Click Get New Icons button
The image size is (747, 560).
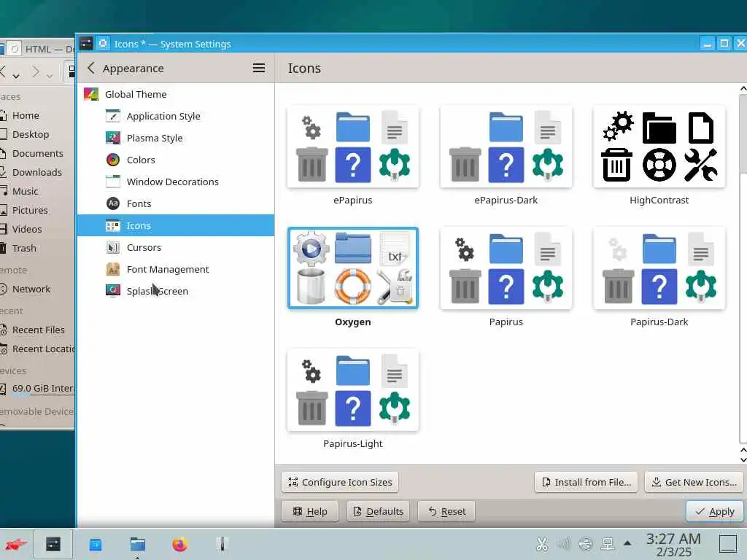[x=694, y=483]
